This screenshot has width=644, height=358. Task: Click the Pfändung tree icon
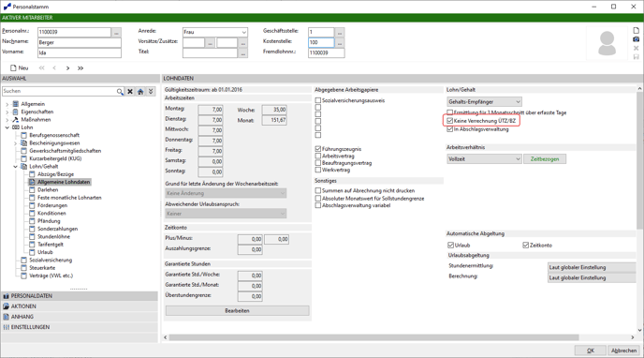click(32, 221)
